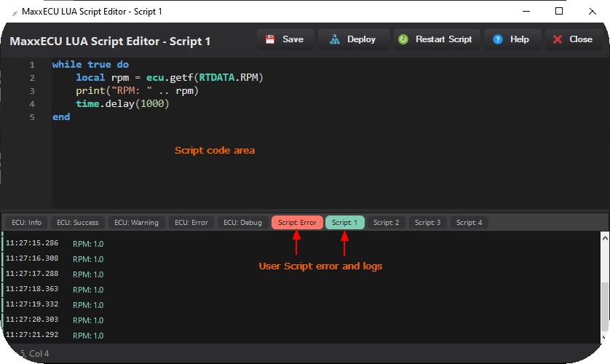610x364 pixels.
Task: Open the red Script Error tab
Action: coord(297,222)
